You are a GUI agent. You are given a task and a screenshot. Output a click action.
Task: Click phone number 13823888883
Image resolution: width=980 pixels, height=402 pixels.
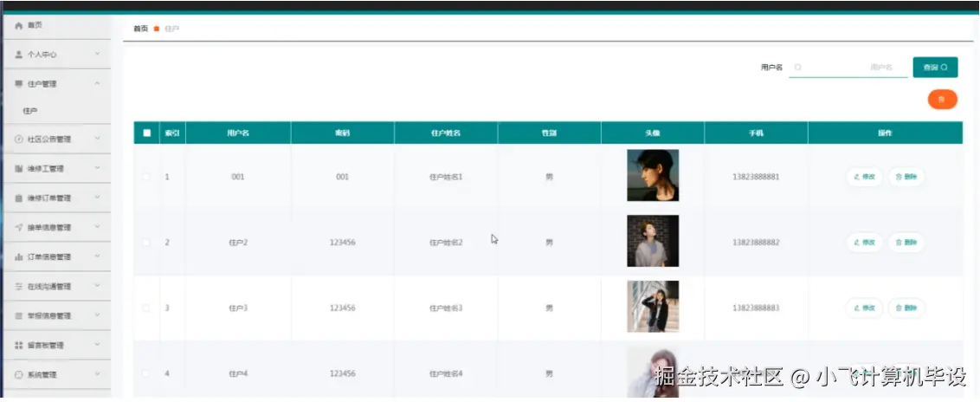[757, 308]
